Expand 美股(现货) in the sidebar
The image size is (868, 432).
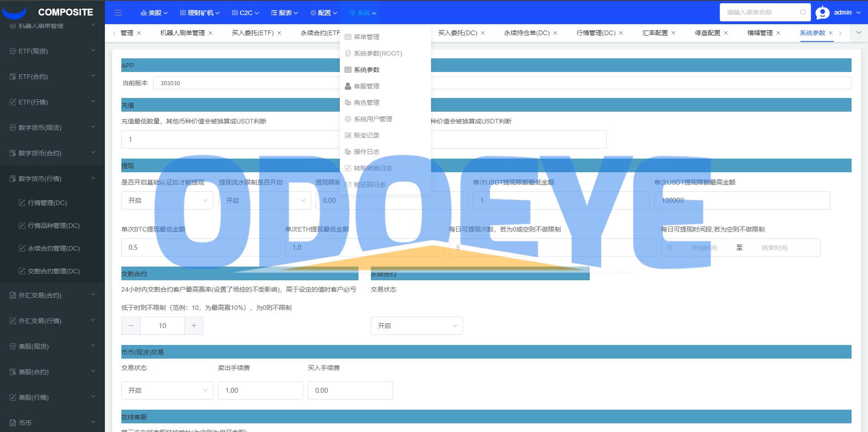(x=52, y=346)
